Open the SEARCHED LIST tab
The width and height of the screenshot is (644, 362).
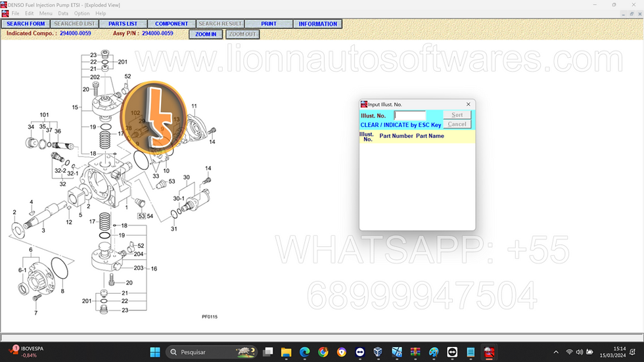74,24
